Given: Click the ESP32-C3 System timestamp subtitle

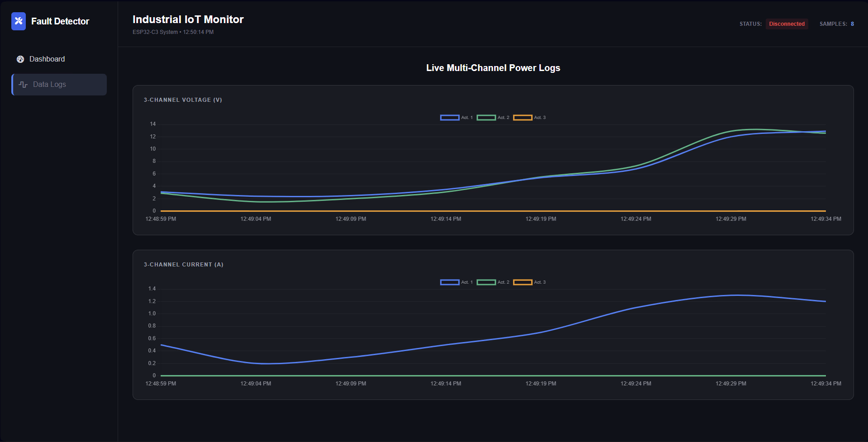Looking at the screenshot, I should [x=173, y=32].
